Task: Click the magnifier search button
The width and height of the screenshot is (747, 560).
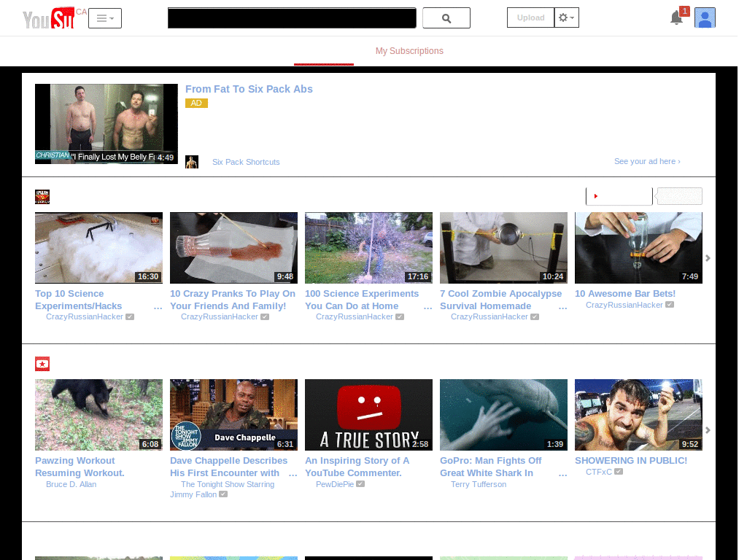Action: pyautogui.click(x=446, y=18)
